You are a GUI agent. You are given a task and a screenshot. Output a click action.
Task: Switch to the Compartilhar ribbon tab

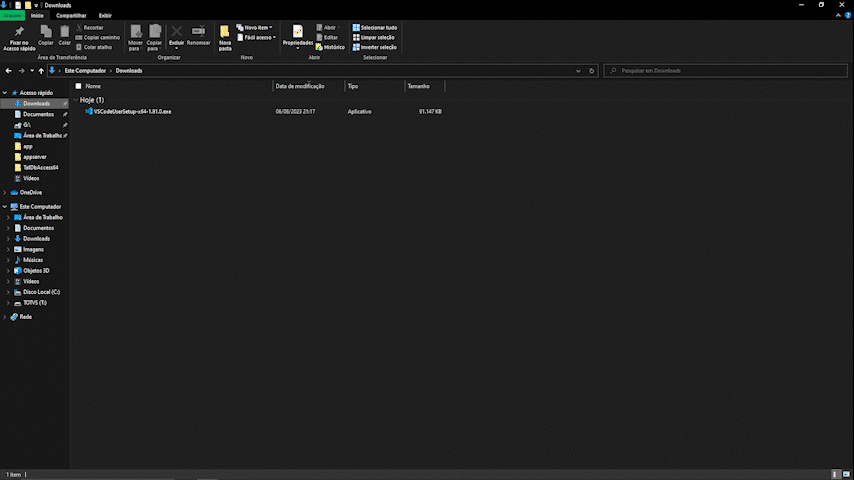click(x=71, y=16)
